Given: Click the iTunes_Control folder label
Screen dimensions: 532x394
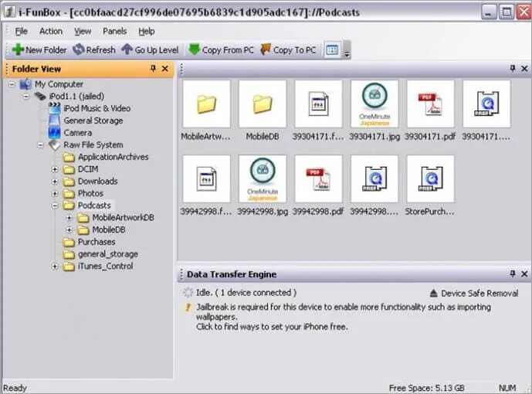Looking at the screenshot, I should tap(106, 267).
